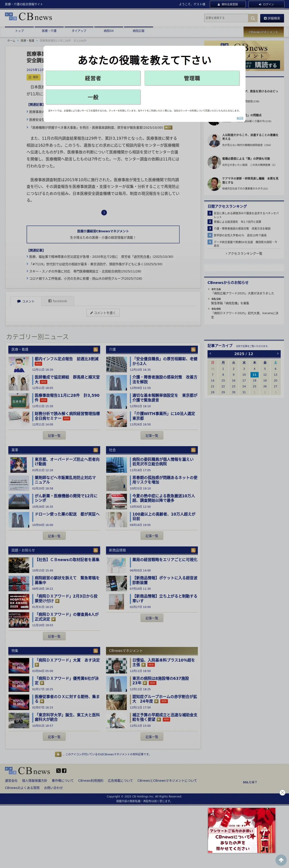Open 100歳以上の高齢者、10万人超えが目前 article
289x868 pixels.
(x=164, y=516)
